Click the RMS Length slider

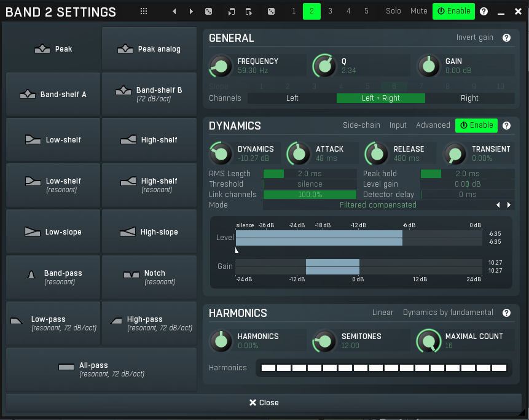(x=310, y=174)
